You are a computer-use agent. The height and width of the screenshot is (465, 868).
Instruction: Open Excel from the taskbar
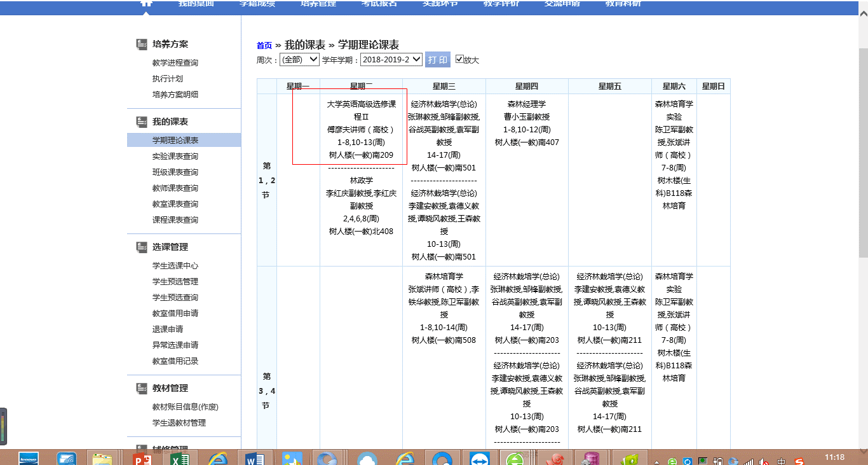click(x=179, y=458)
